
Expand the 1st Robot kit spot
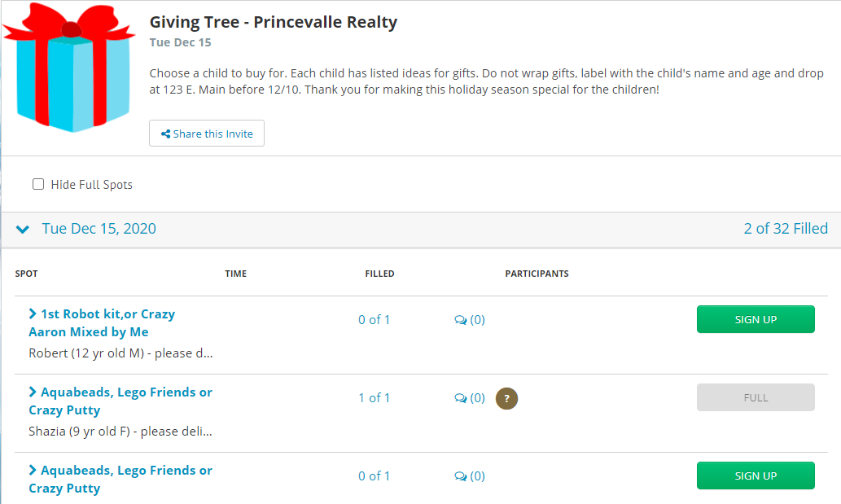point(33,313)
